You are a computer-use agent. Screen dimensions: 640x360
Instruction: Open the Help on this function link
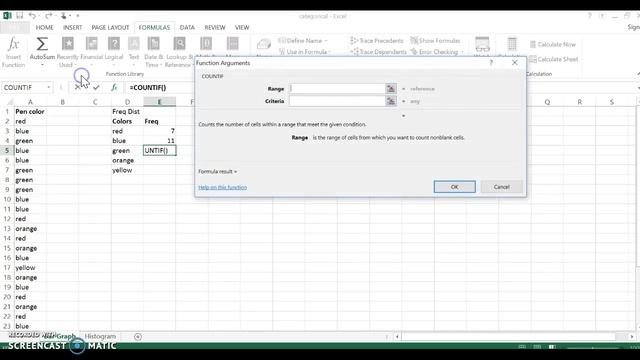coord(222,187)
